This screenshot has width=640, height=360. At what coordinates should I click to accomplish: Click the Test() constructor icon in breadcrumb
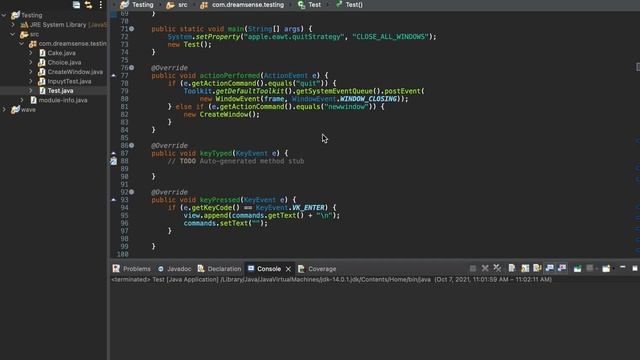pyautogui.click(x=339, y=4)
